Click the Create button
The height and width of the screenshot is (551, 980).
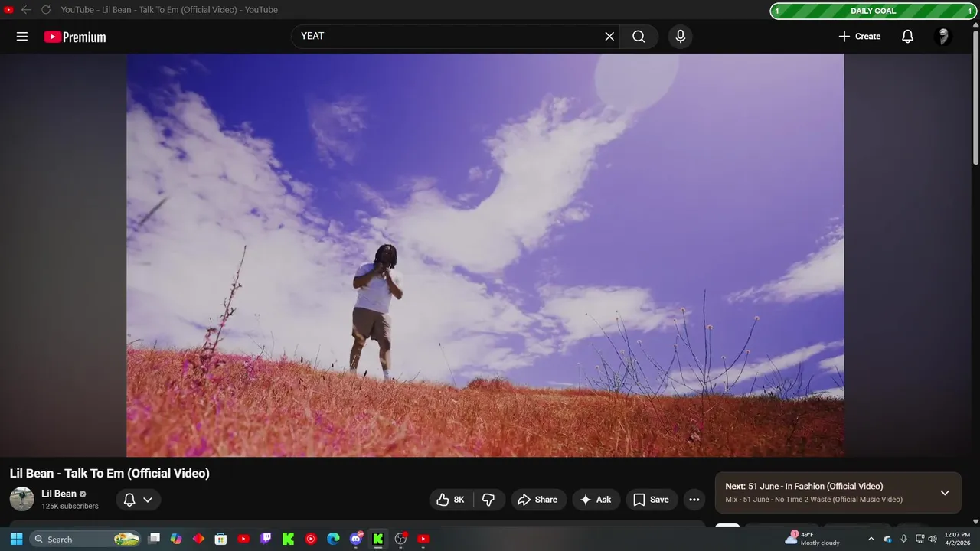tap(859, 36)
